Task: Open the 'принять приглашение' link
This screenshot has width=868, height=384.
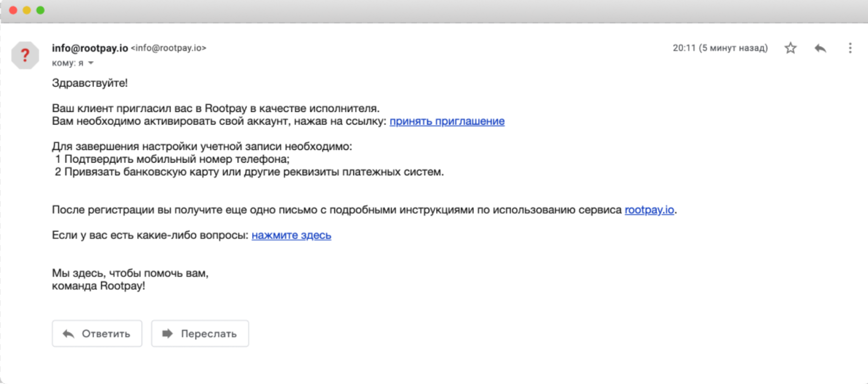Action: coord(447,121)
